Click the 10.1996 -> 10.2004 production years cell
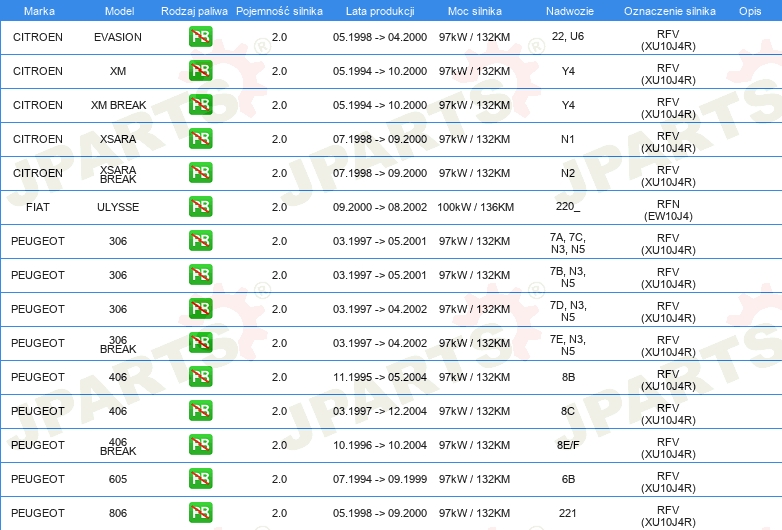This screenshot has width=782, height=530. coord(380,445)
